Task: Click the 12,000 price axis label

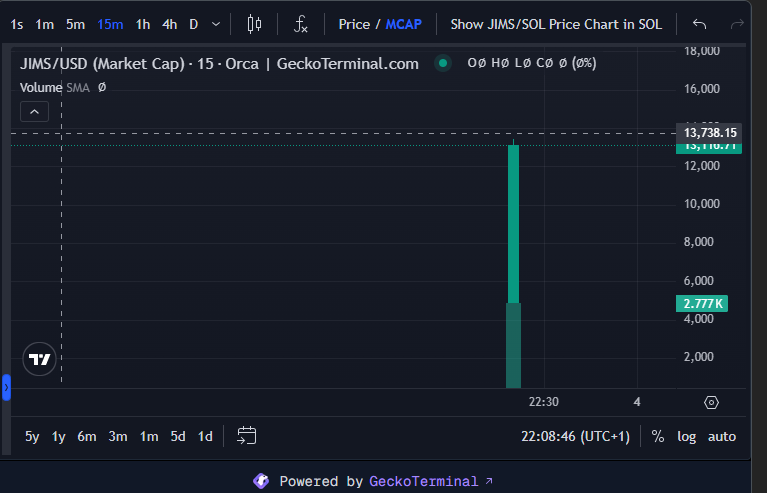Action: (x=701, y=166)
